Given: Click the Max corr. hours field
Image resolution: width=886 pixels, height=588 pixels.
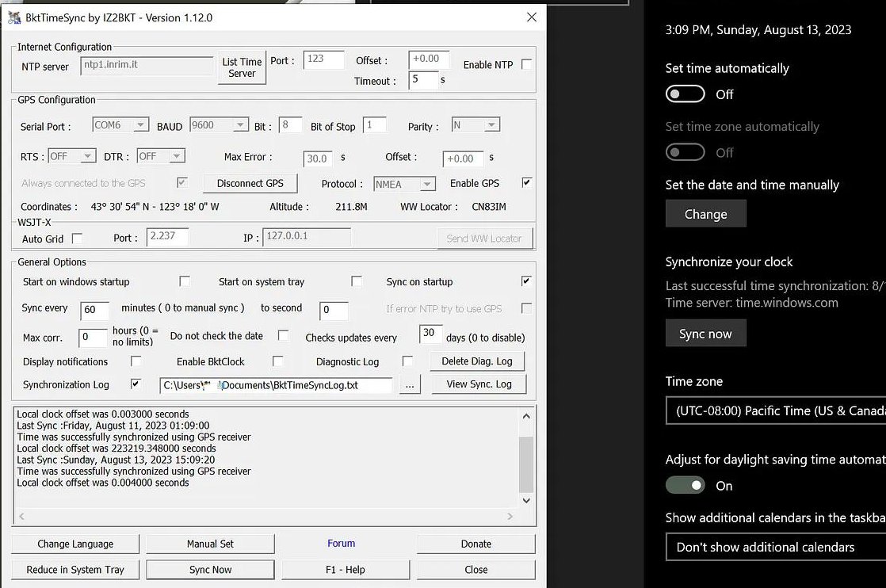Looking at the screenshot, I should tap(93, 338).
